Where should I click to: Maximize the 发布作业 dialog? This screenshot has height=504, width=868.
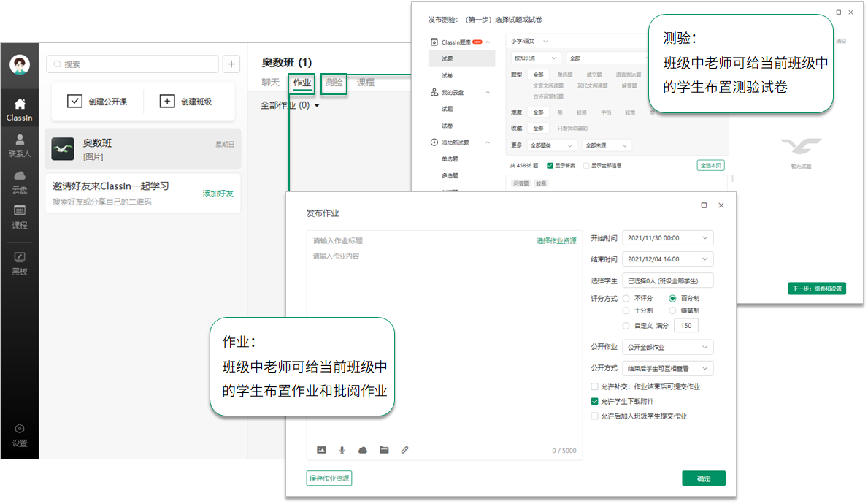(x=704, y=205)
